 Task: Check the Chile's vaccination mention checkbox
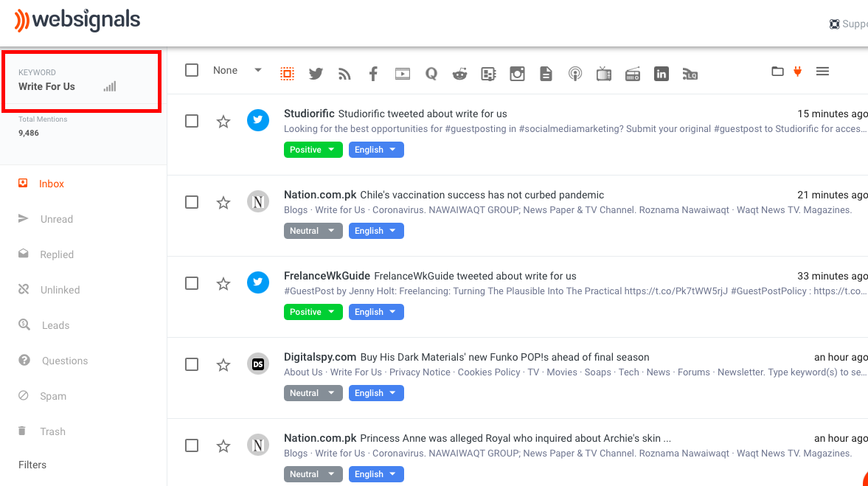tap(192, 202)
